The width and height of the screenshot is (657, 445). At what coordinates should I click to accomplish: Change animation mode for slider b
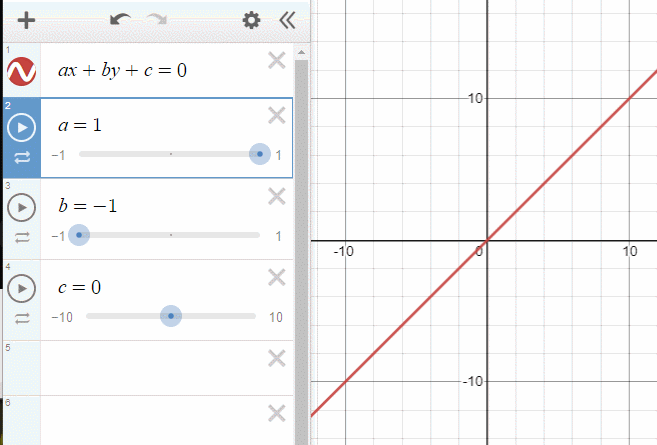click(x=21, y=237)
